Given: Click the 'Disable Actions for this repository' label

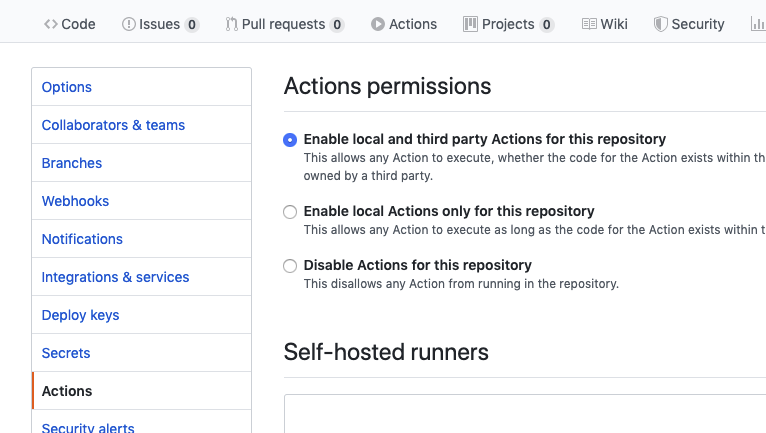Looking at the screenshot, I should pyautogui.click(x=418, y=265).
